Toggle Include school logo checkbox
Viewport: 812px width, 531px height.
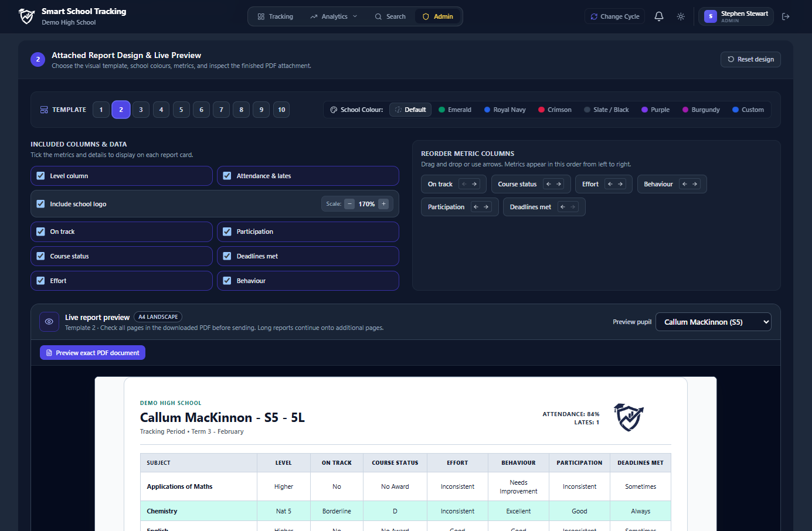click(x=40, y=204)
